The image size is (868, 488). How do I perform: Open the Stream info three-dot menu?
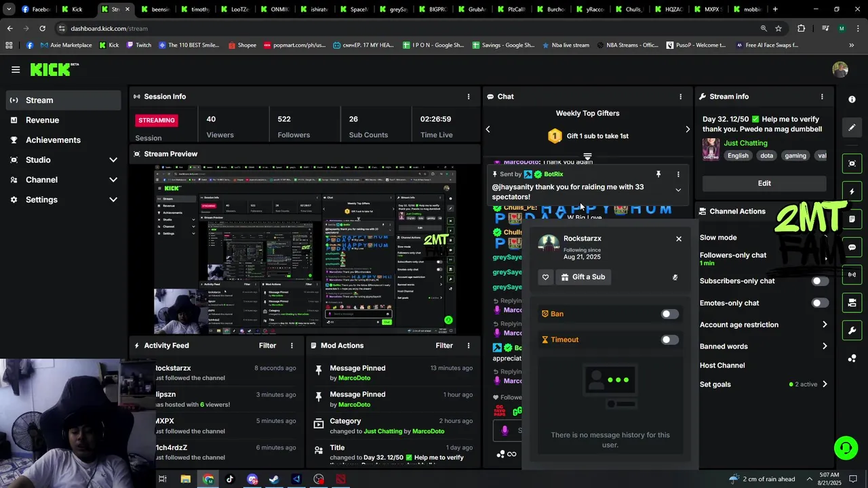[822, 96]
